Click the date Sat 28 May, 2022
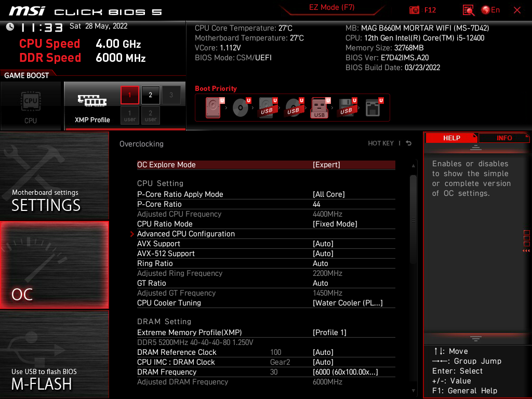Image resolution: width=532 pixels, height=399 pixels. [98, 26]
